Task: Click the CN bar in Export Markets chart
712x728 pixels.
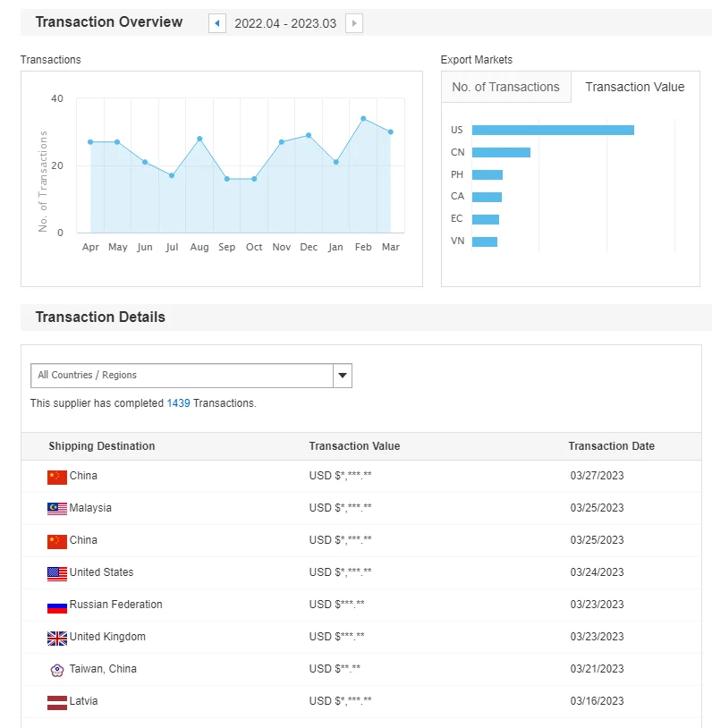Action: coord(501,152)
